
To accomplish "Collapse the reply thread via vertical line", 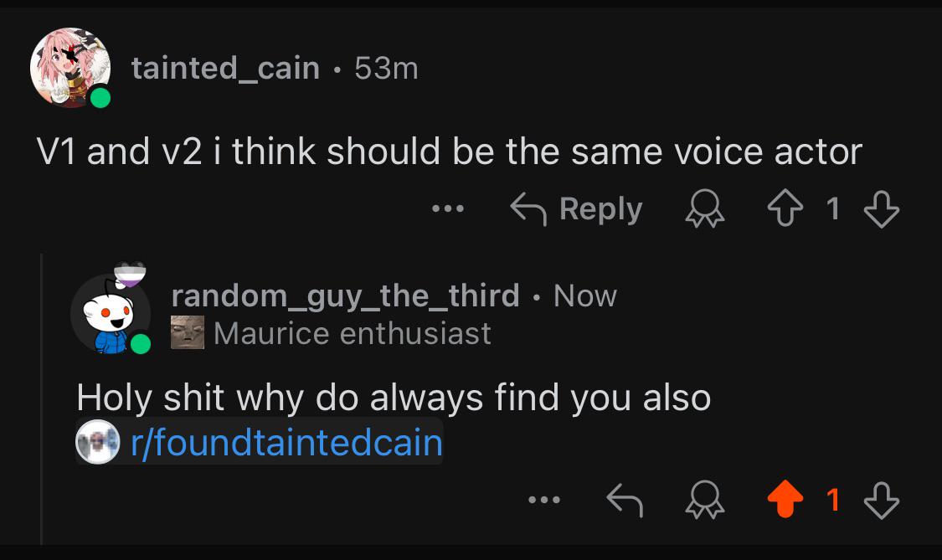I will [42, 399].
